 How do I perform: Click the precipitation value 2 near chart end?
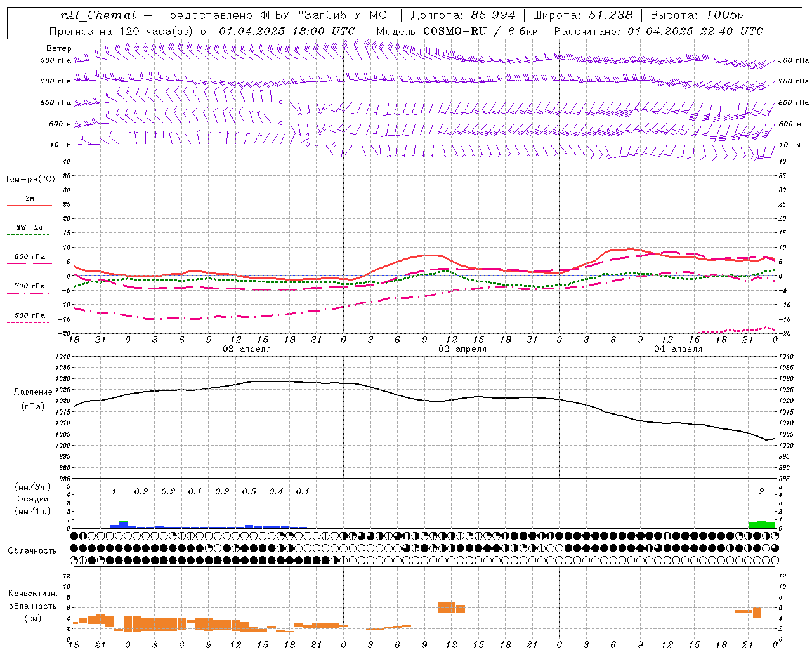pos(762,492)
